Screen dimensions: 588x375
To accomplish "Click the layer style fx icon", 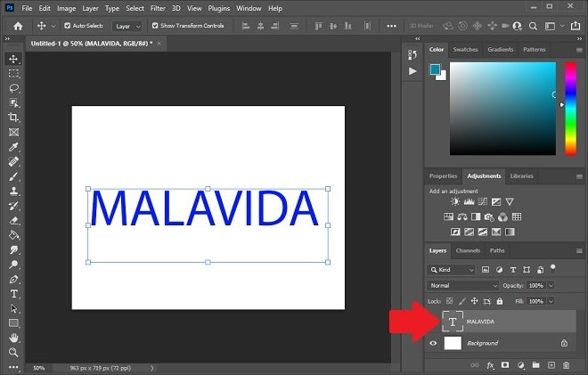I will coord(490,365).
